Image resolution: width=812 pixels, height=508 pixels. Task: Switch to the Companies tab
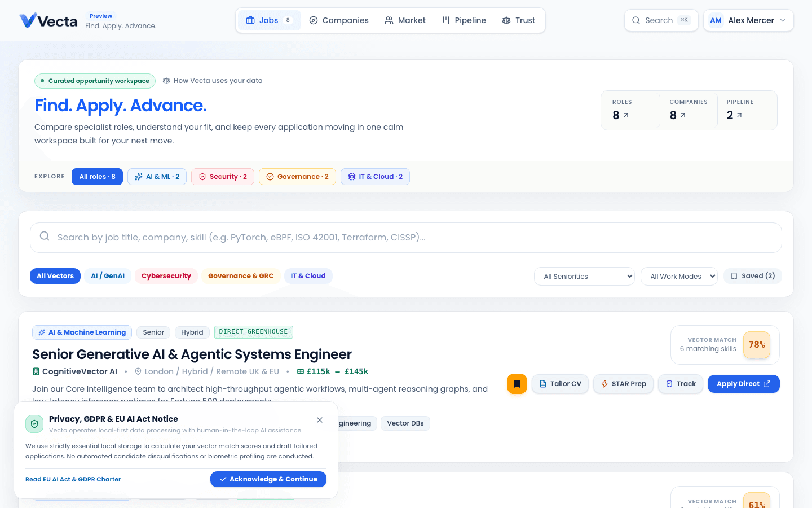click(339, 20)
